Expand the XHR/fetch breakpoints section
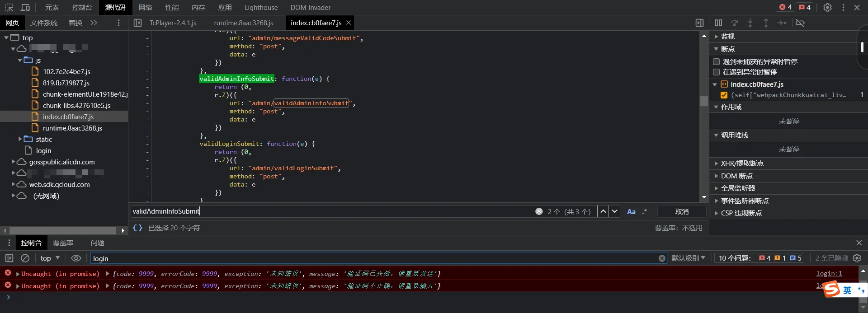The image size is (868, 313). click(x=716, y=164)
